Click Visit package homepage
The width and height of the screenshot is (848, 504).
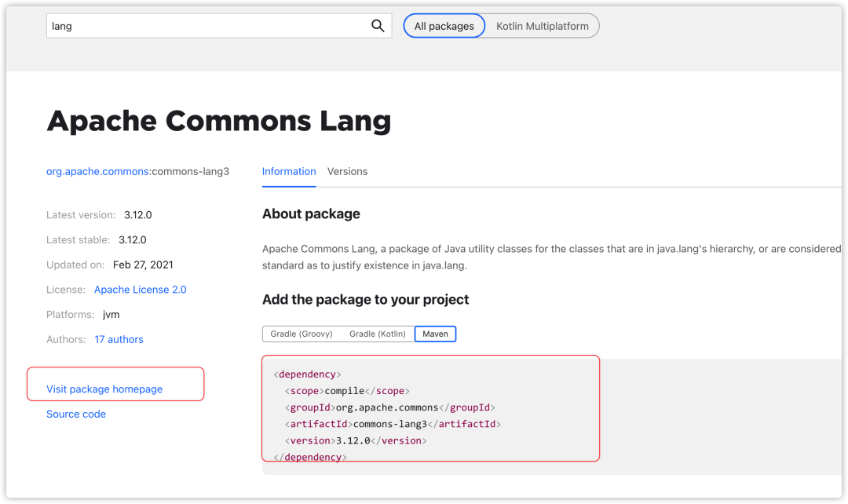click(104, 389)
